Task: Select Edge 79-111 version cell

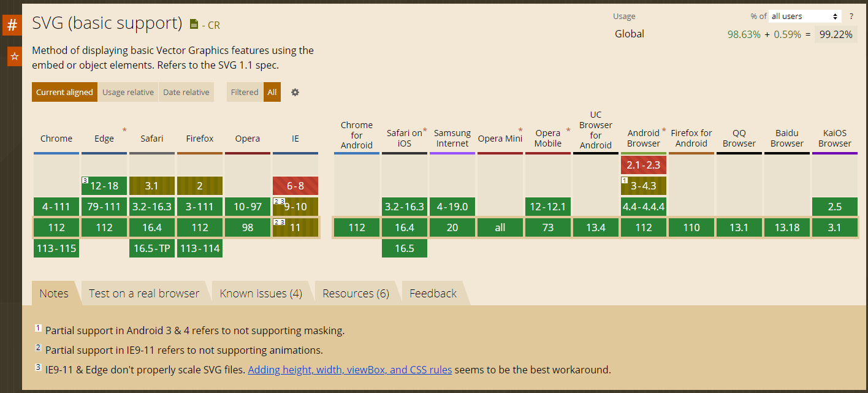Action: [x=104, y=207]
